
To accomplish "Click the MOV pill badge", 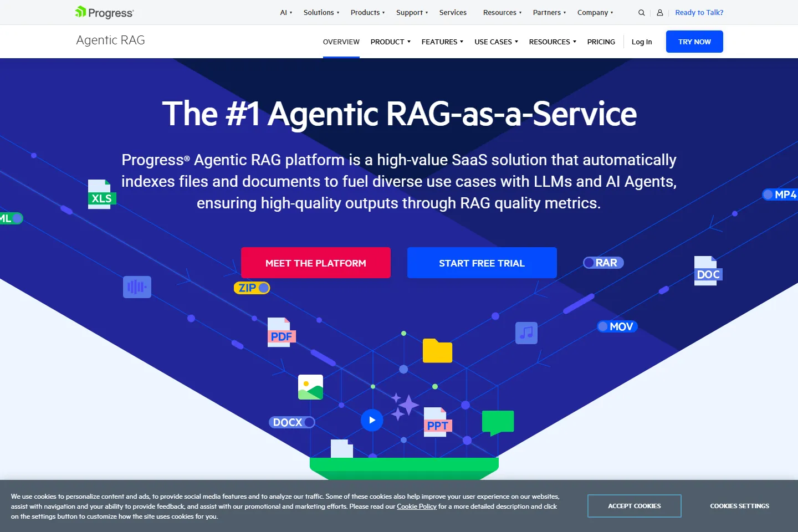I will (x=617, y=327).
